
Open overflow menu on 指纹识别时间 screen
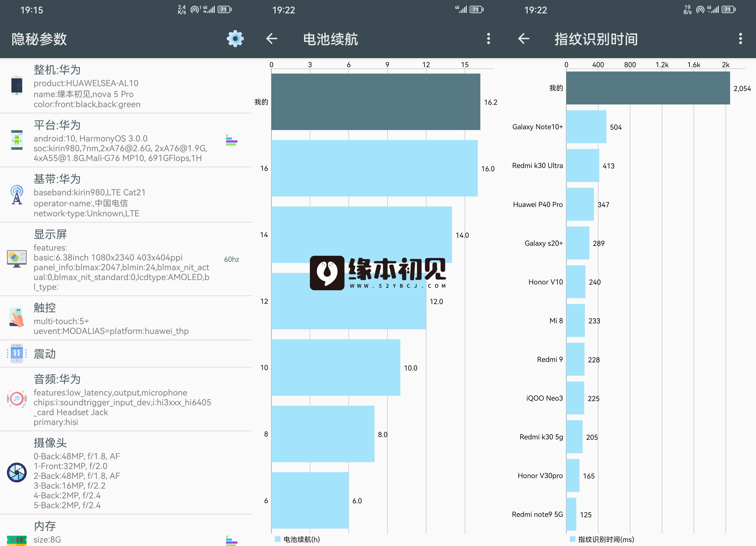740,39
